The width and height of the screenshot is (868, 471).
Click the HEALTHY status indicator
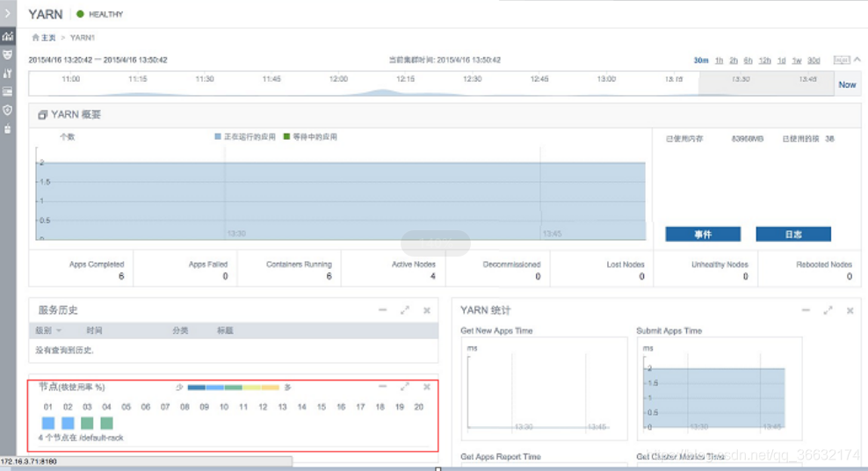pyautogui.click(x=100, y=14)
